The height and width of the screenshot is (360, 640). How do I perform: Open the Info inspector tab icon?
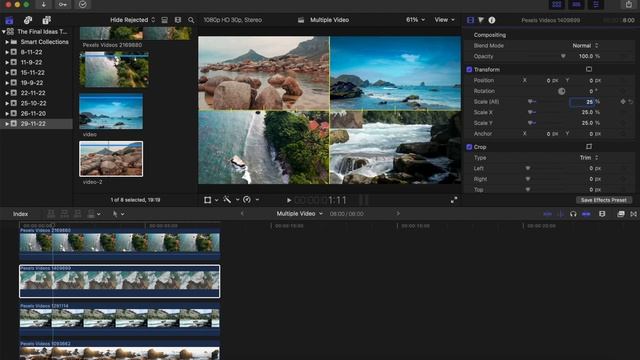492,20
